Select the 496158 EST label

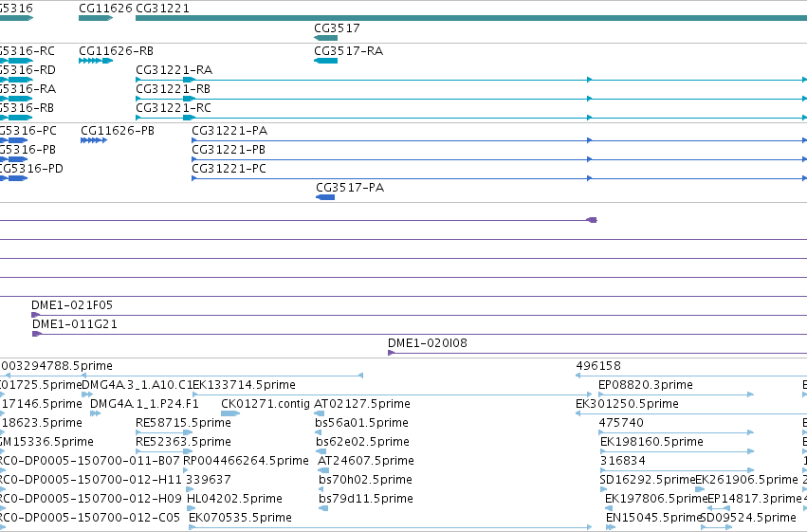pos(598,366)
